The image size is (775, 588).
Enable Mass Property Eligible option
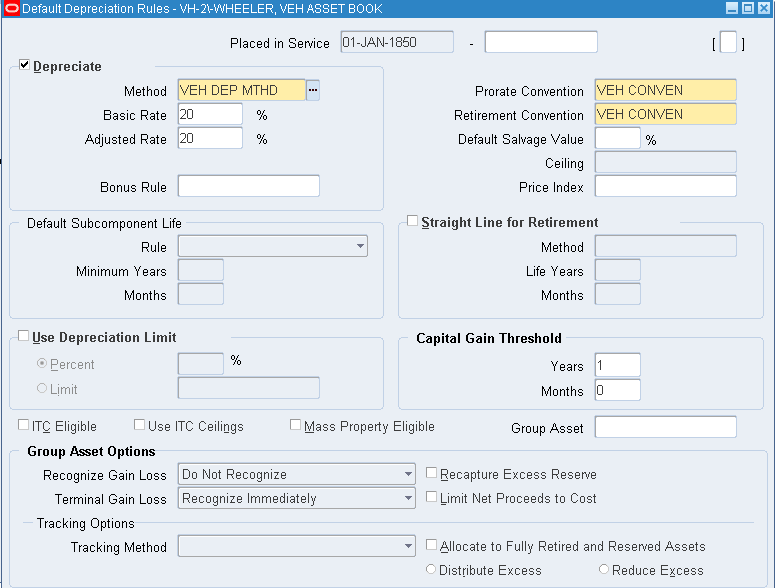tap(295, 426)
